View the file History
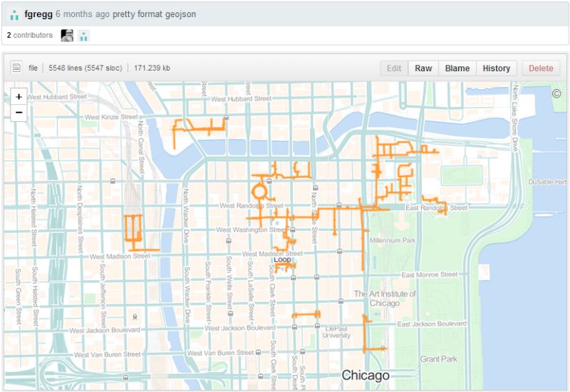Image resolution: width=570 pixels, height=392 pixels. 497,68
